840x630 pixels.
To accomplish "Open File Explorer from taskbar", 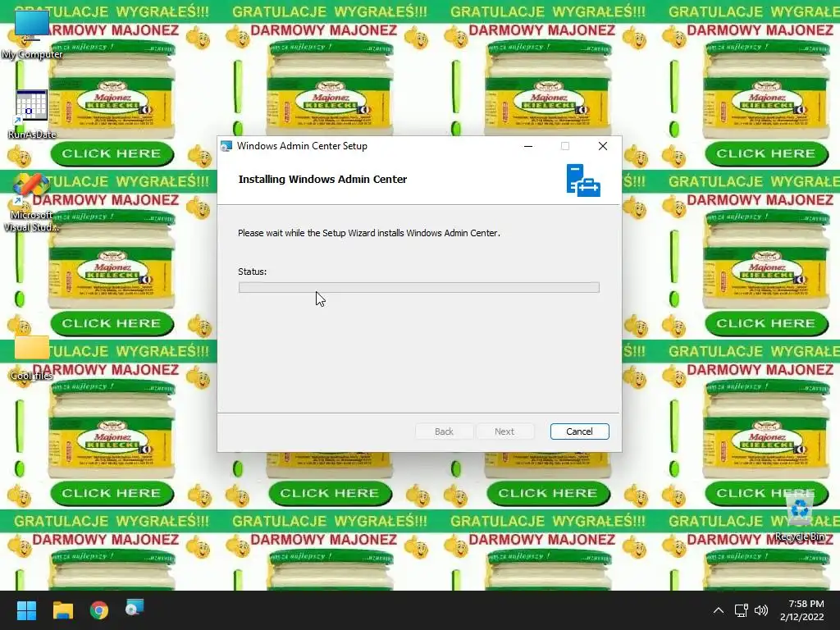I will (x=62, y=610).
